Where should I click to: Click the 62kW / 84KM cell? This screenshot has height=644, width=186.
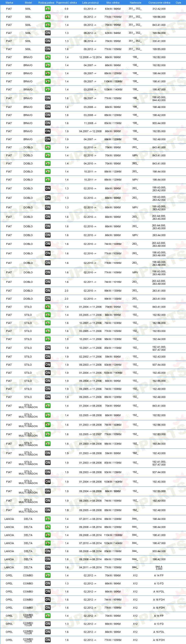(x=113, y=33)
